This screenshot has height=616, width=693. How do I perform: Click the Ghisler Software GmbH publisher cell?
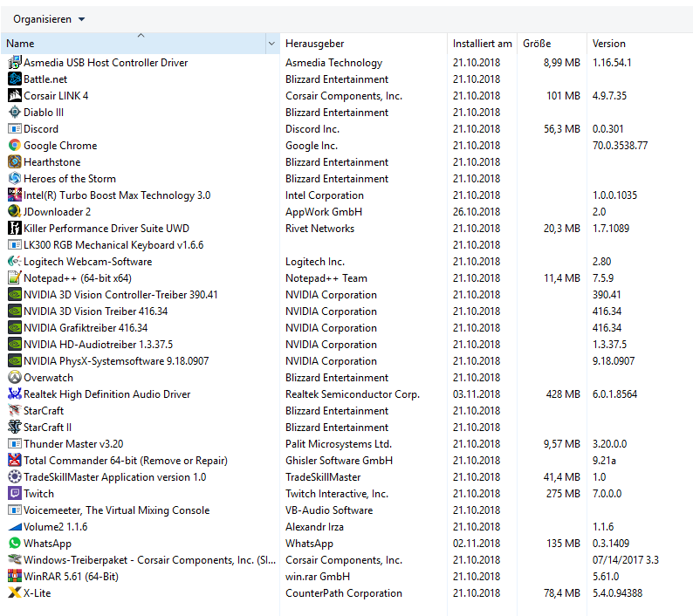pyautogui.click(x=339, y=461)
